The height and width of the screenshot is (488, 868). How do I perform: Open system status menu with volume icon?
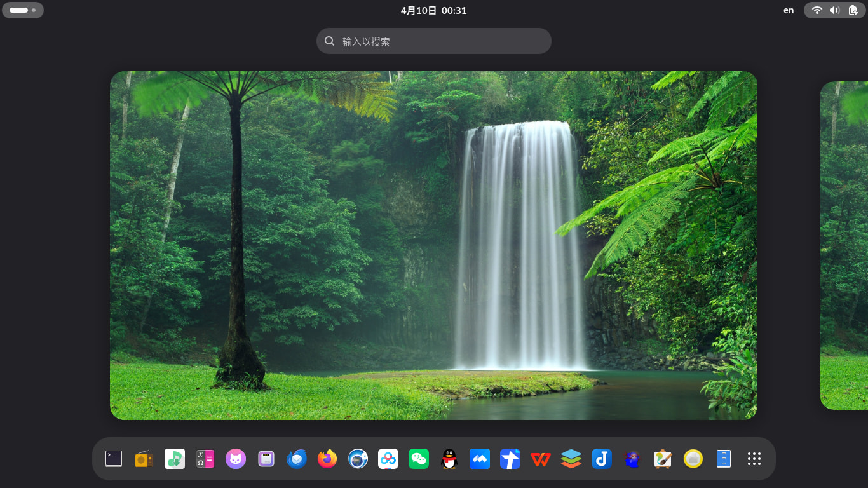click(x=835, y=10)
